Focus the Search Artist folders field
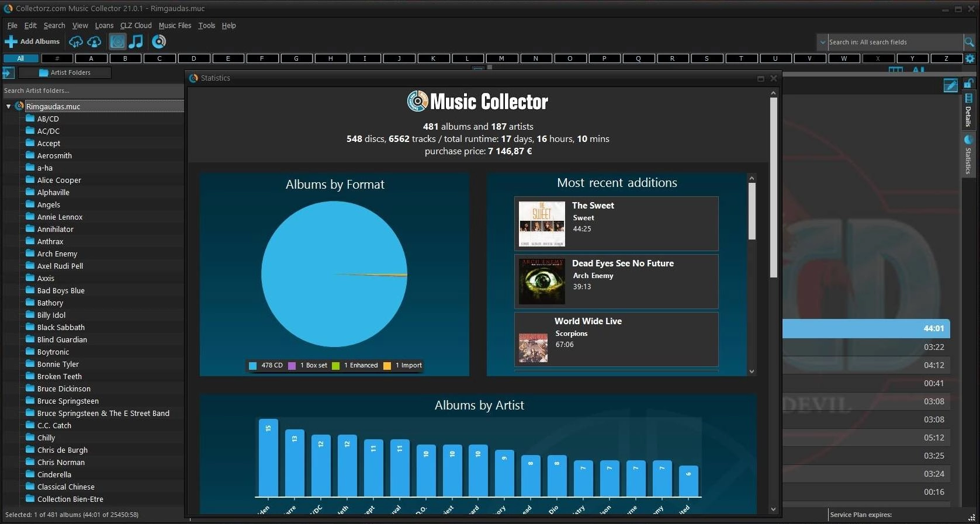This screenshot has height=524, width=980. (93, 91)
